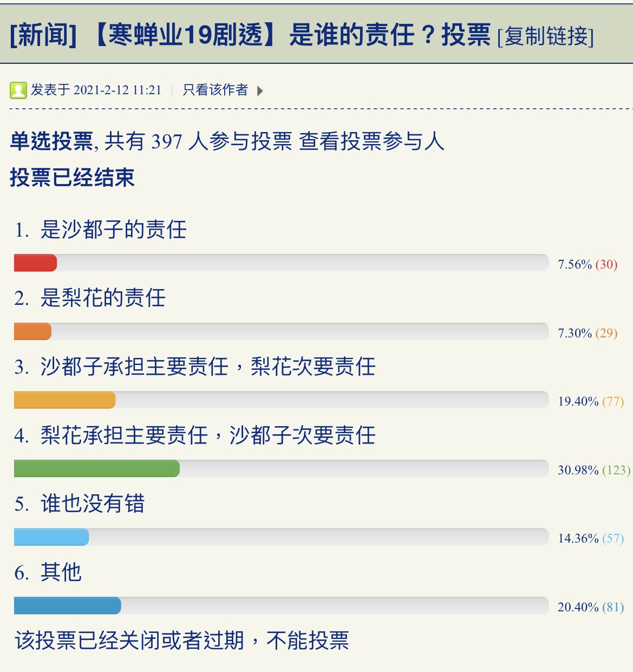Expand the arrow next to 只看该作者

click(260, 91)
